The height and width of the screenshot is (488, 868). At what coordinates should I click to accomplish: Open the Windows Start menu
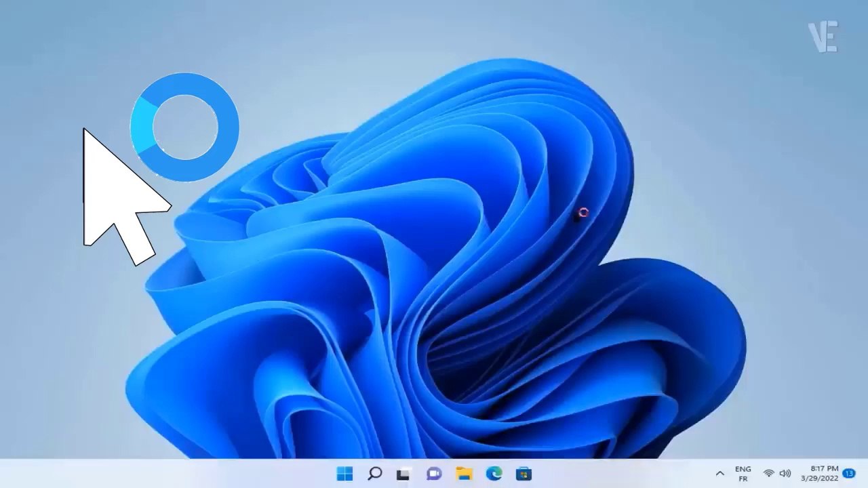(x=344, y=473)
